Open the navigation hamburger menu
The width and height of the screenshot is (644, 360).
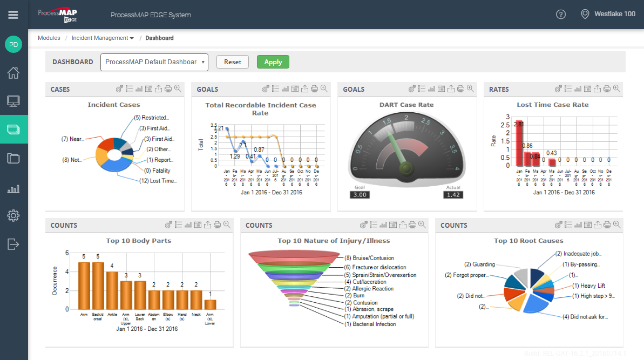coord(13,15)
